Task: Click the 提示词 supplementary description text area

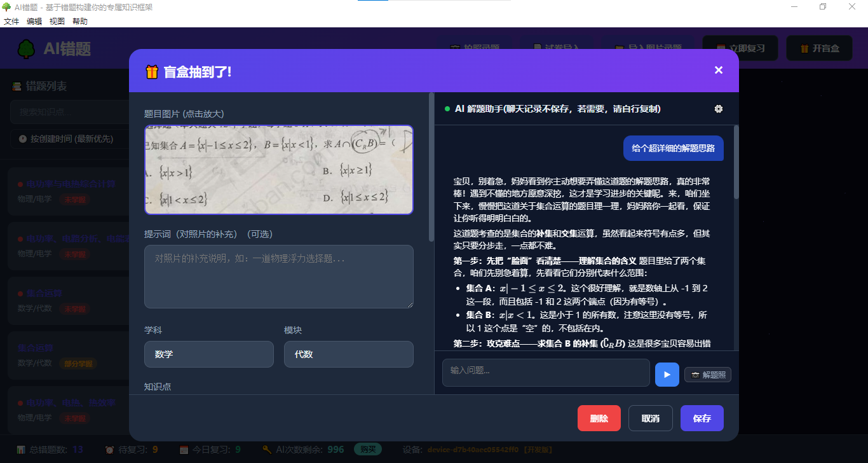Action: click(279, 277)
